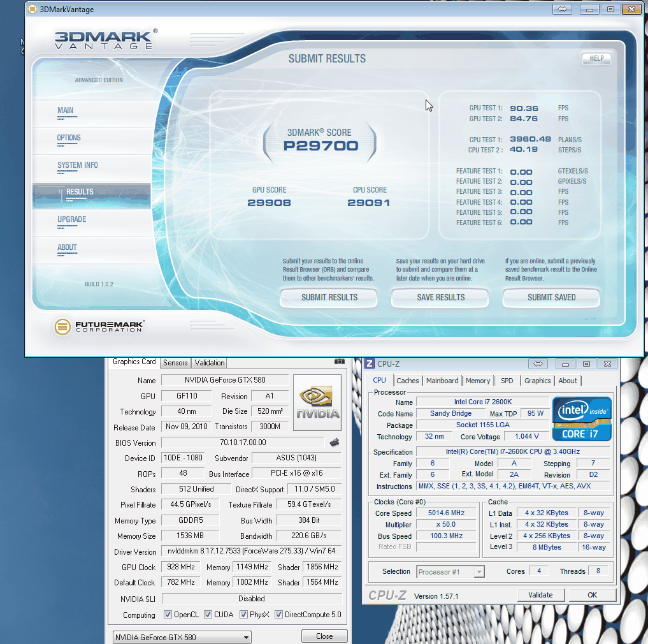Viewport: 648px width, 644px height.
Task: Switch to the Mainboard tab in CPU-Z
Action: pos(442,381)
